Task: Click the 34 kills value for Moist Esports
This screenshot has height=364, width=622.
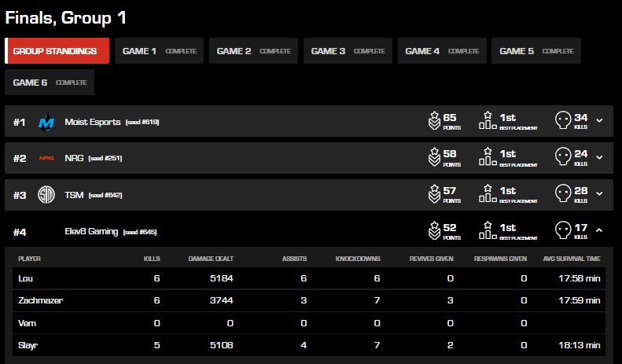Action: pos(581,118)
